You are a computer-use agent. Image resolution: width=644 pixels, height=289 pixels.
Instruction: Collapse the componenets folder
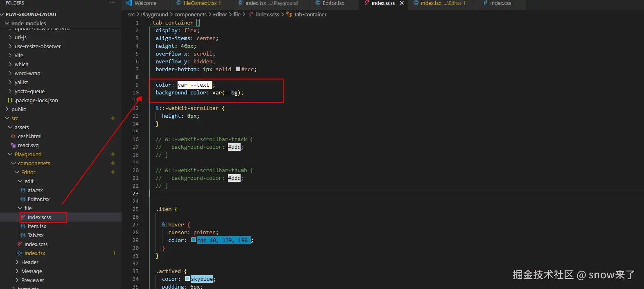pos(34,163)
